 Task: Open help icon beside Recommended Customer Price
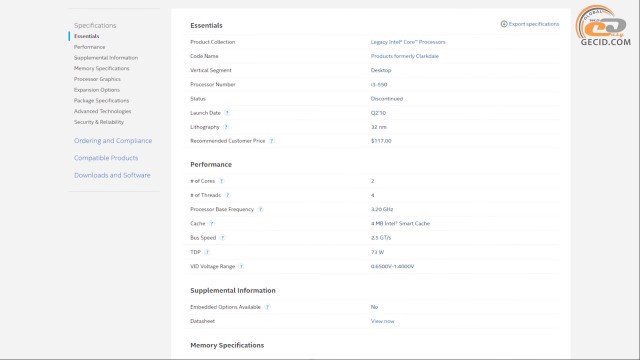(x=272, y=141)
